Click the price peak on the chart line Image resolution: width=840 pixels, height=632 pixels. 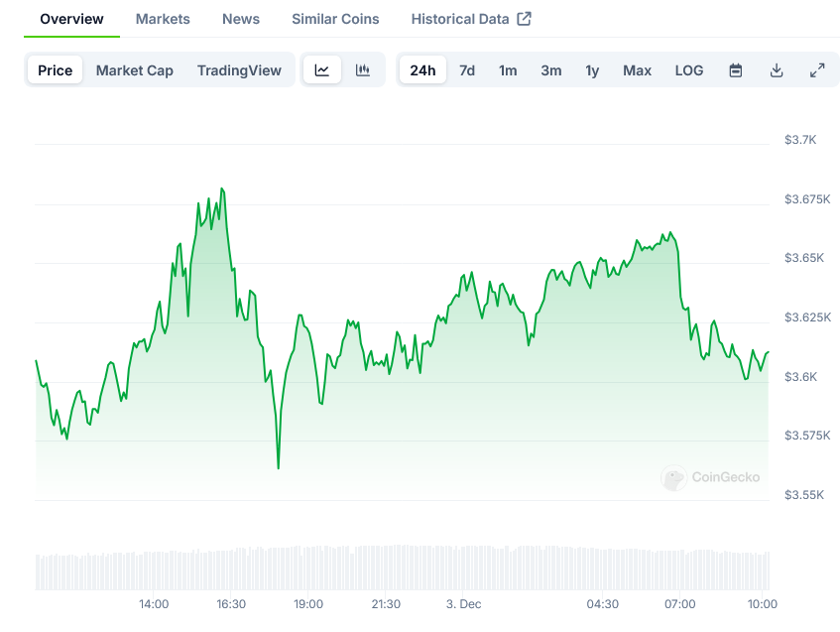click(x=221, y=189)
